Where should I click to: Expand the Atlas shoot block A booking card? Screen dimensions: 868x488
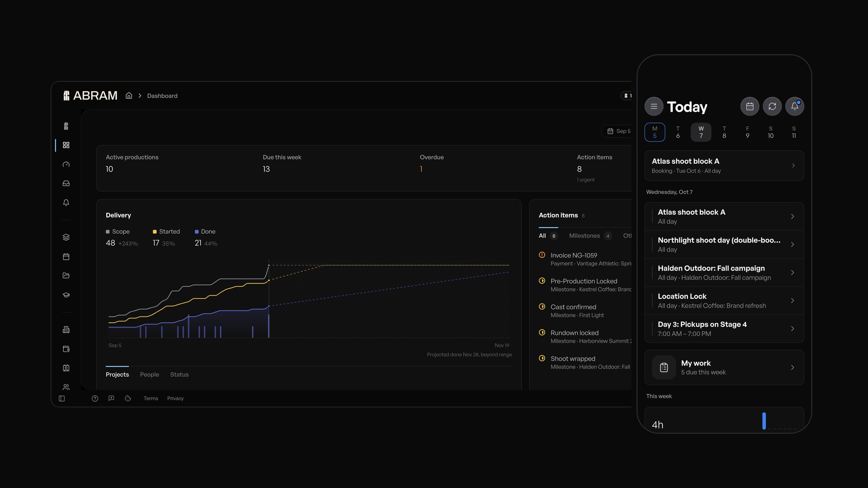(724, 166)
